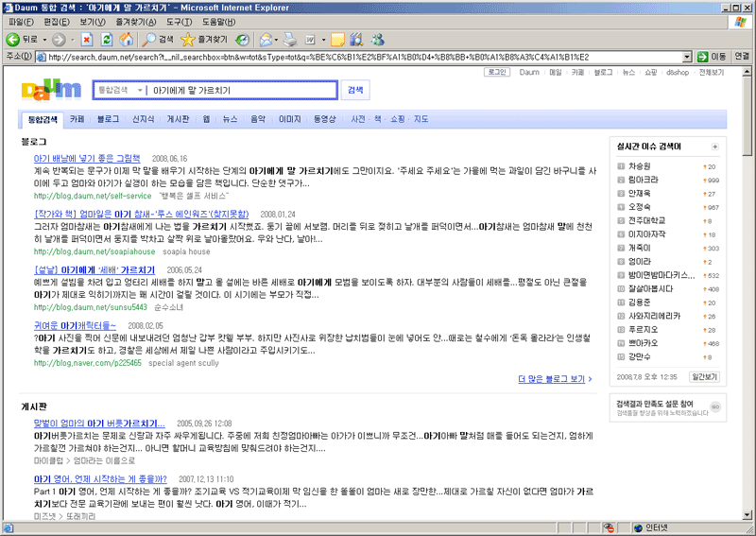Click the vertical scrollbar thumb

[747, 115]
